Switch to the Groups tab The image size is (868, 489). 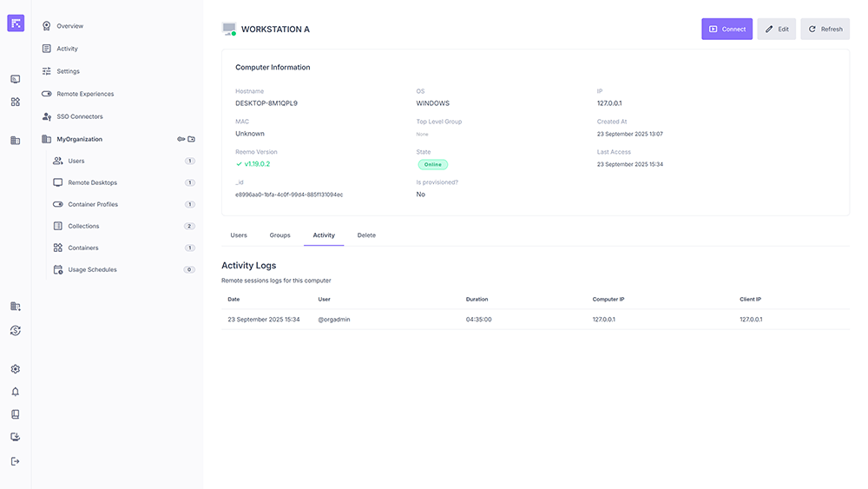[x=279, y=235]
